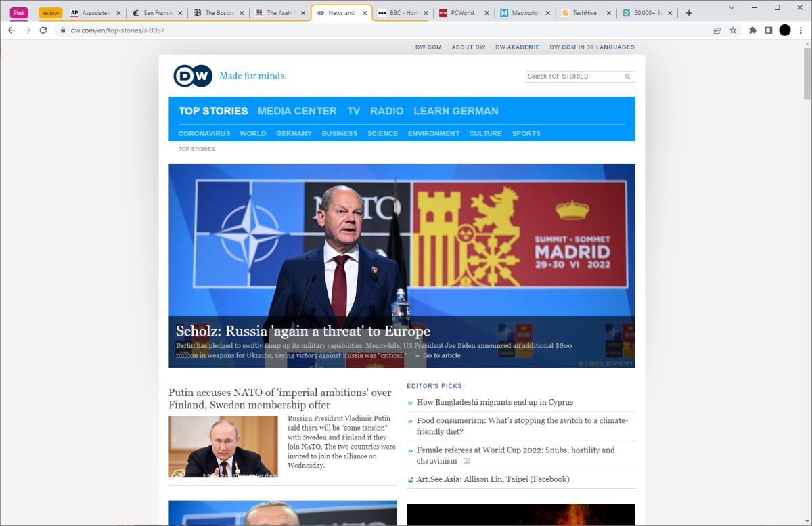Open LEARN GERMAN in the navigation
Viewport: 812px width, 526px height.
[x=456, y=111]
